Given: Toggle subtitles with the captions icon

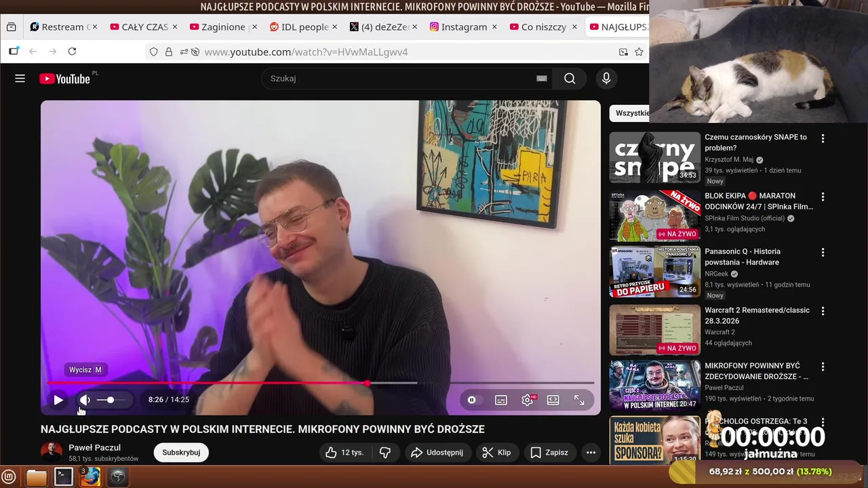Looking at the screenshot, I should pyautogui.click(x=501, y=400).
